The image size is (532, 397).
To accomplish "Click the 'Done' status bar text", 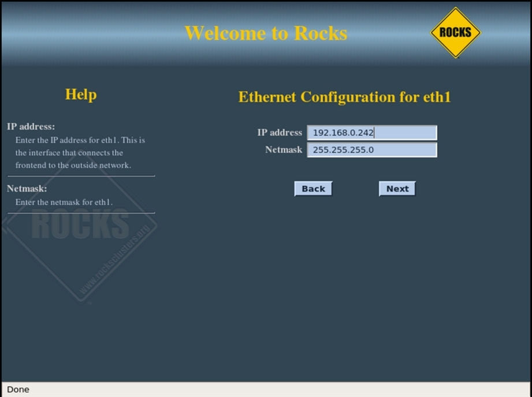I will click(x=18, y=389).
